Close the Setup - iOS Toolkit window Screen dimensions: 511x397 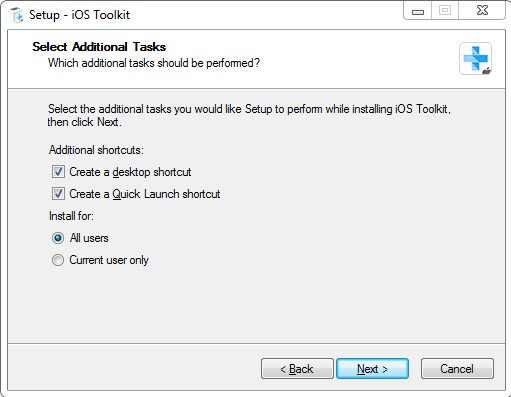pos(482,11)
